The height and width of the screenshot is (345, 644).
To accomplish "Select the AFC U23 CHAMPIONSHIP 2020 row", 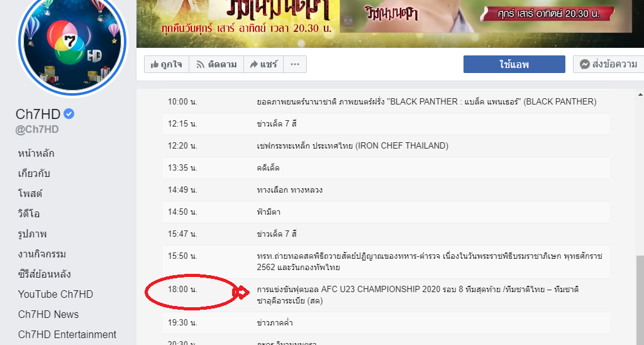I will [386, 295].
